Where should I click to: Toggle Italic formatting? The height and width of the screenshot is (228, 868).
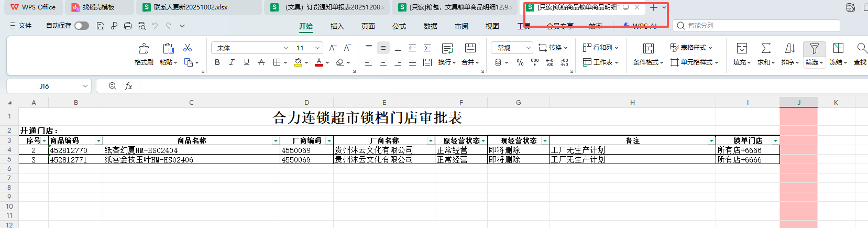click(x=232, y=62)
